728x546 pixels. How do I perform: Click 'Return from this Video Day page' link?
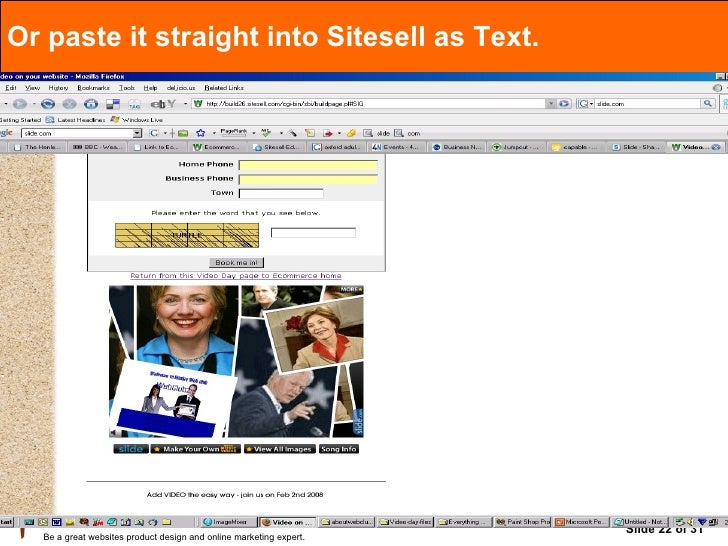(236, 275)
